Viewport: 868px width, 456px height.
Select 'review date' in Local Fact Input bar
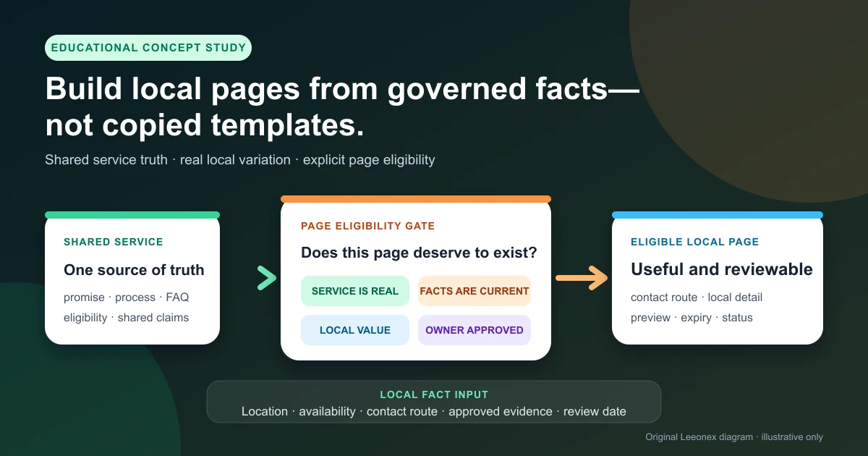[x=595, y=411]
